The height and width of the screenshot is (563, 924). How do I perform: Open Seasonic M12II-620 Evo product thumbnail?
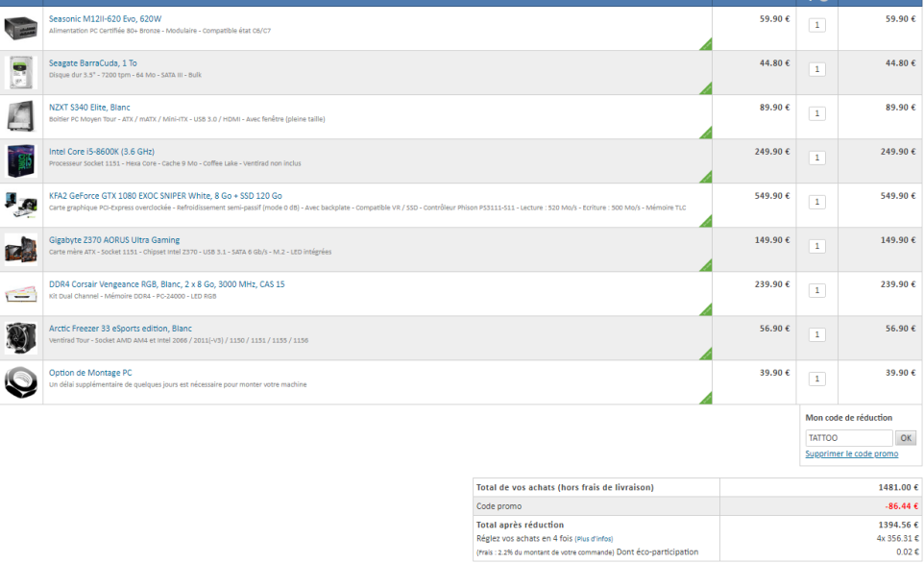[20, 28]
